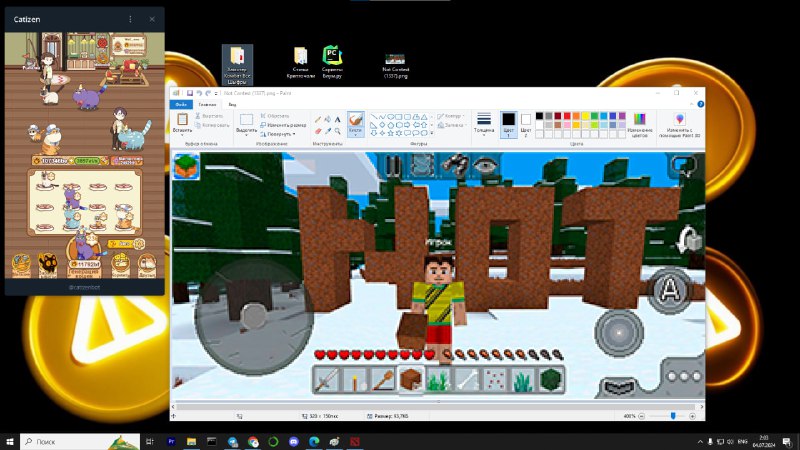Open the Windows Start menu
Viewport: 800px width, 450px height.
click(x=9, y=441)
